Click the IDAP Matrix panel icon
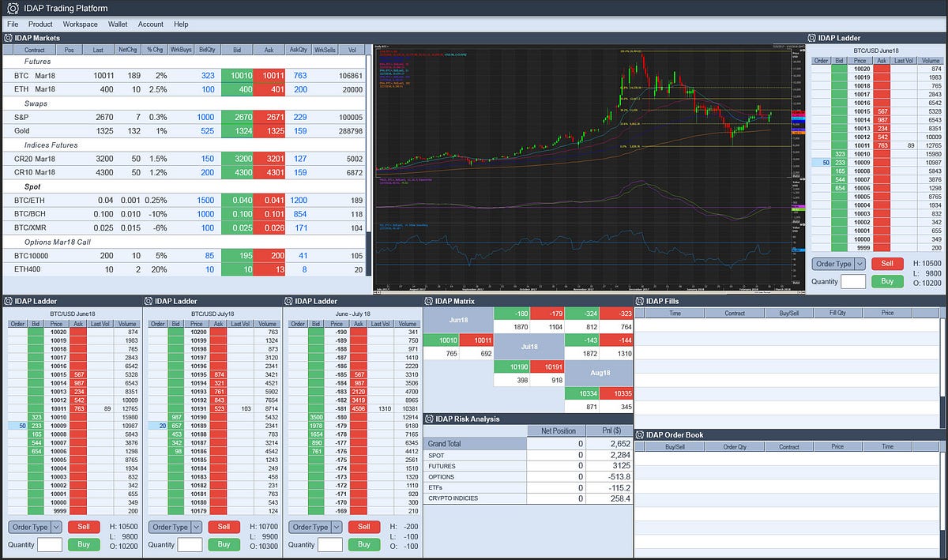 click(430, 301)
